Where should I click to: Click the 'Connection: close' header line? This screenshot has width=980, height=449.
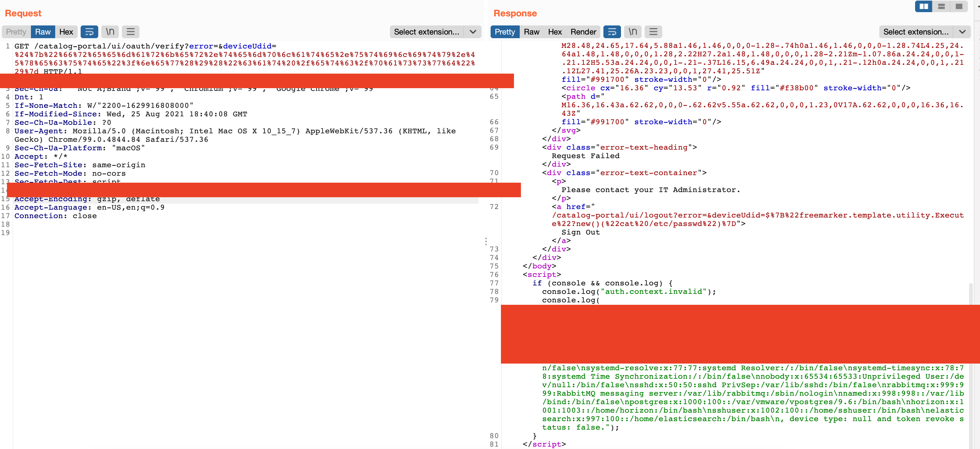(x=55, y=216)
